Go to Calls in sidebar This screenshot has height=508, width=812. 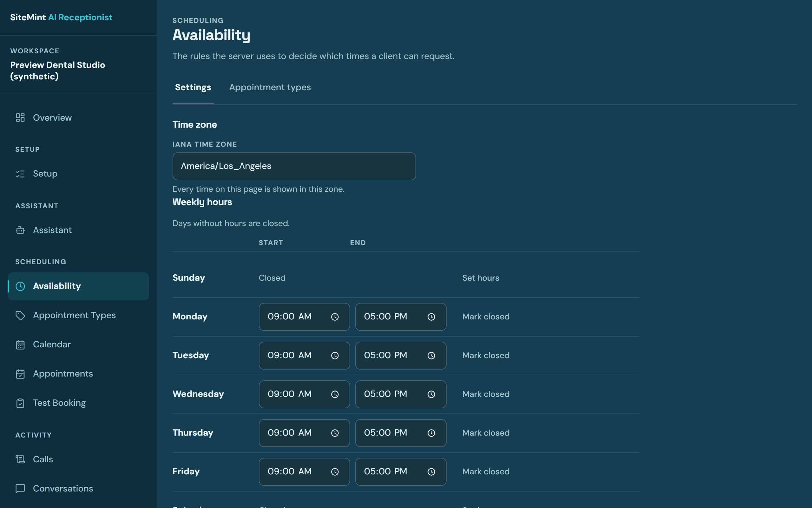pos(78,459)
